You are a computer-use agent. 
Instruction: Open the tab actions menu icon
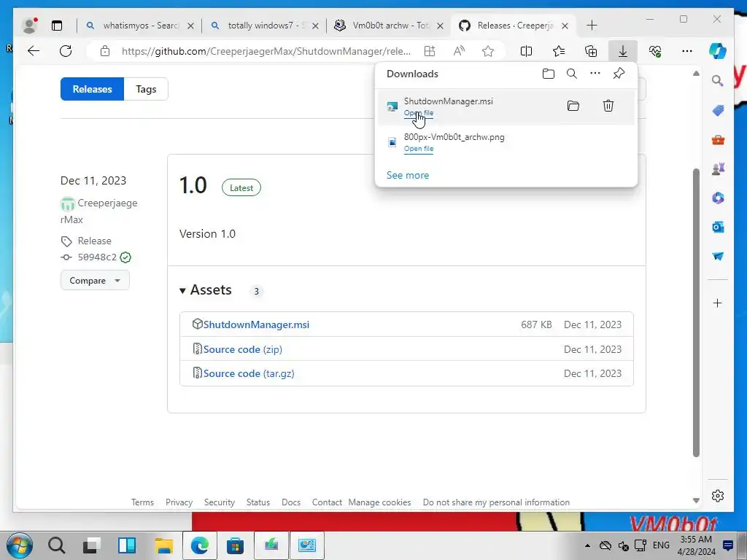tap(57, 26)
